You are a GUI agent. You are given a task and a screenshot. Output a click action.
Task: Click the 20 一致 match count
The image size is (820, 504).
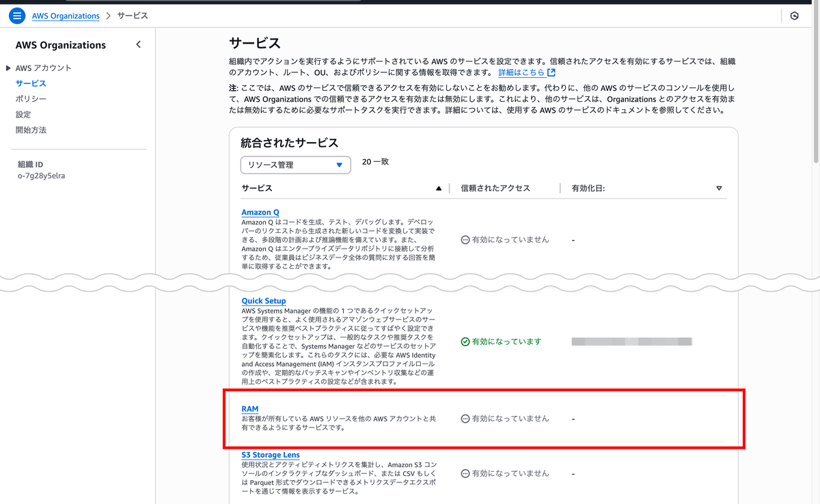pyautogui.click(x=375, y=163)
